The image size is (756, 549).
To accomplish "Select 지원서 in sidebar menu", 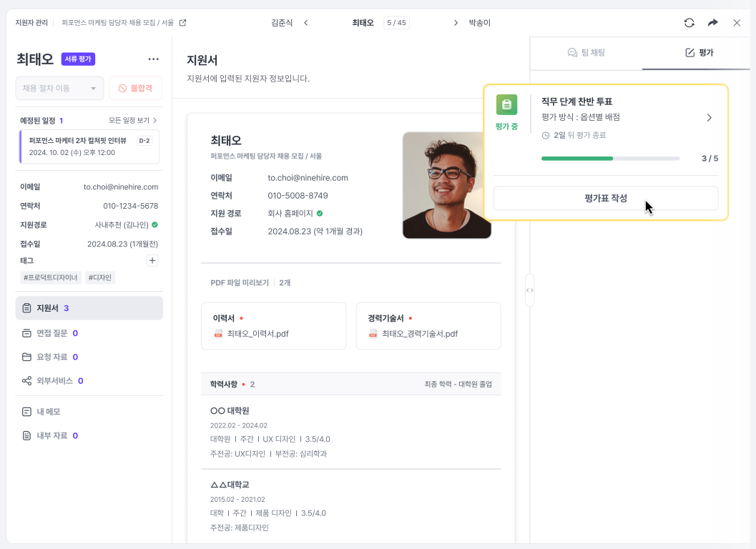I will [x=89, y=308].
